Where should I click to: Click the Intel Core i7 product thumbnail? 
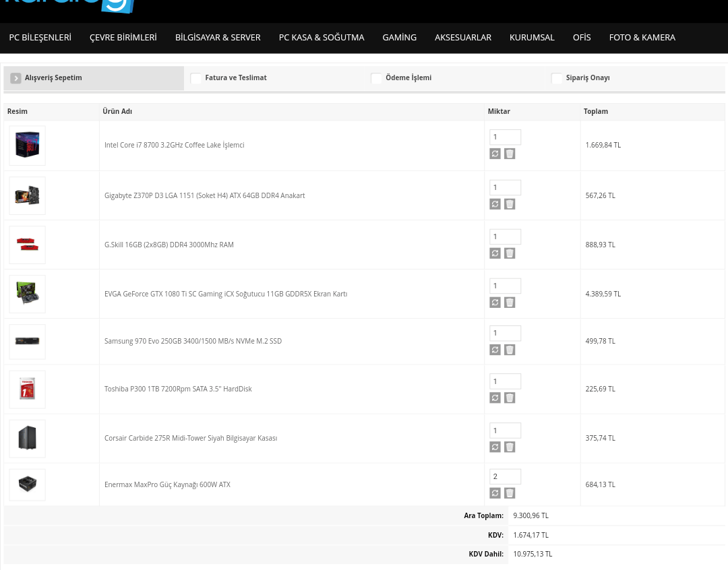click(x=28, y=146)
